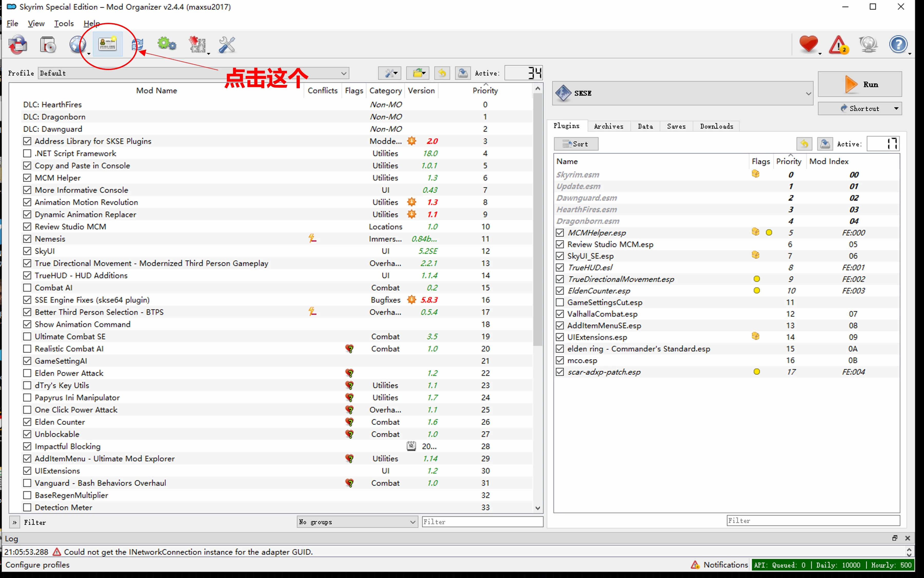This screenshot has width=924, height=578.
Task: Enable GameSettingsCut.esp plugin checkbox
Action: (x=560, y=302)
